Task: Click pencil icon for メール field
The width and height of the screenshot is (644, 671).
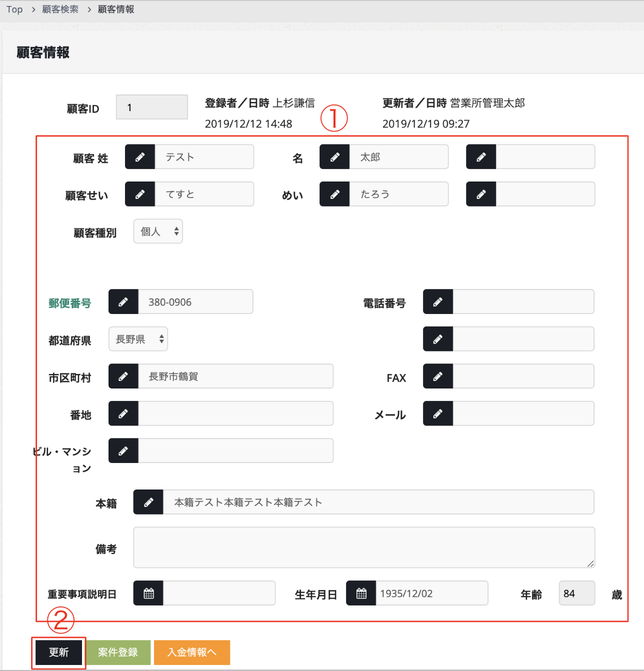Action: tap(438, 413)
